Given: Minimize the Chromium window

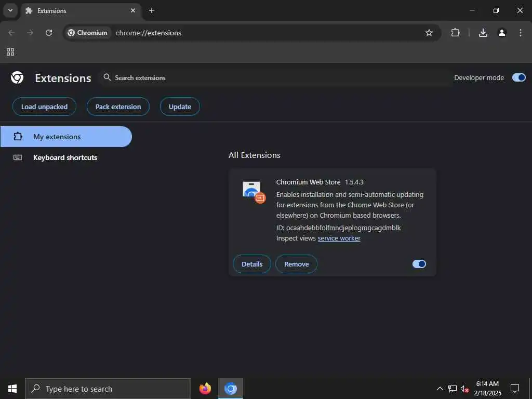Looking at the screenshot, I should pyautogui.click(x=472, y=10).
